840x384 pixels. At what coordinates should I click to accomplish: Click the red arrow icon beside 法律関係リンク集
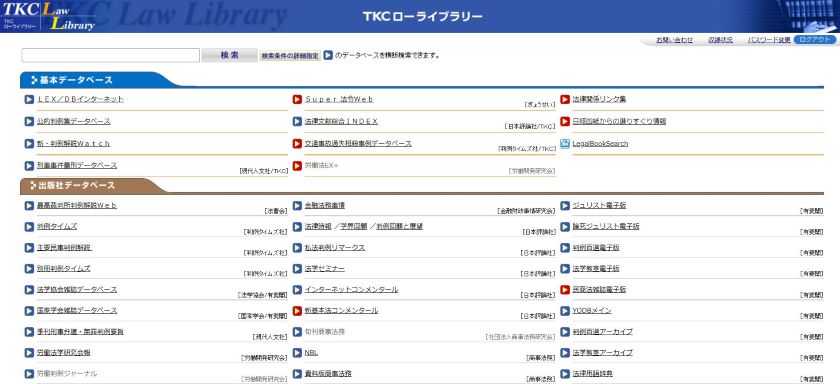[565, 99]
